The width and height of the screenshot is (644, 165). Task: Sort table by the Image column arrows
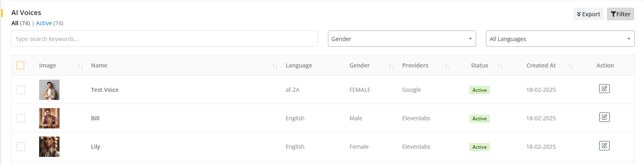pos(80,66)
